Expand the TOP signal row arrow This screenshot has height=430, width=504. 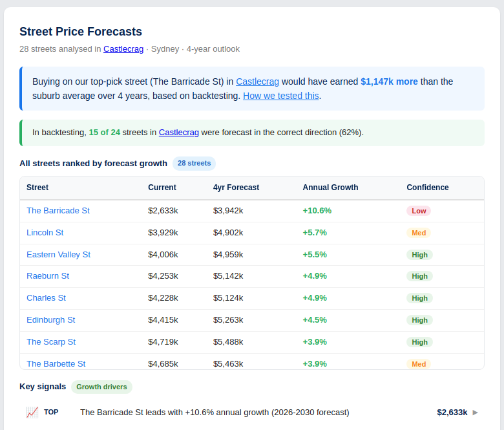(x=476, y=412)
